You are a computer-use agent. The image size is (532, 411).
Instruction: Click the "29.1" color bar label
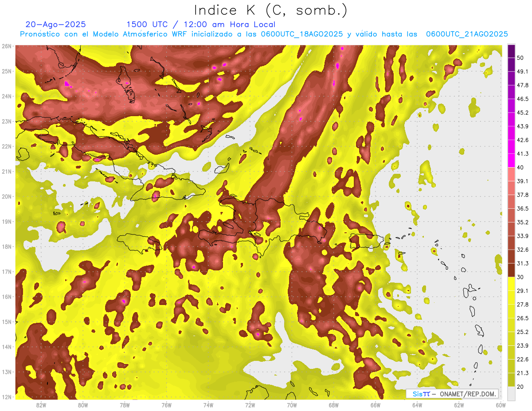click(x=522, y=291)
